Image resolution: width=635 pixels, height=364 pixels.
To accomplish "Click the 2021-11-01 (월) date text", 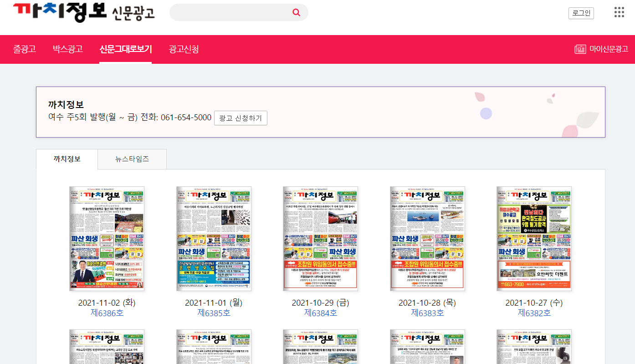I will click(214, 303).
